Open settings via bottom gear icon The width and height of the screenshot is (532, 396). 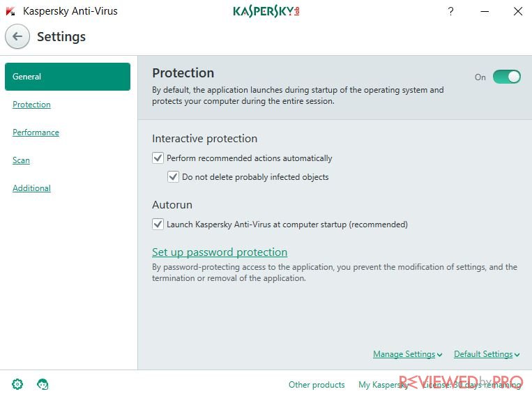coord(17,384)
